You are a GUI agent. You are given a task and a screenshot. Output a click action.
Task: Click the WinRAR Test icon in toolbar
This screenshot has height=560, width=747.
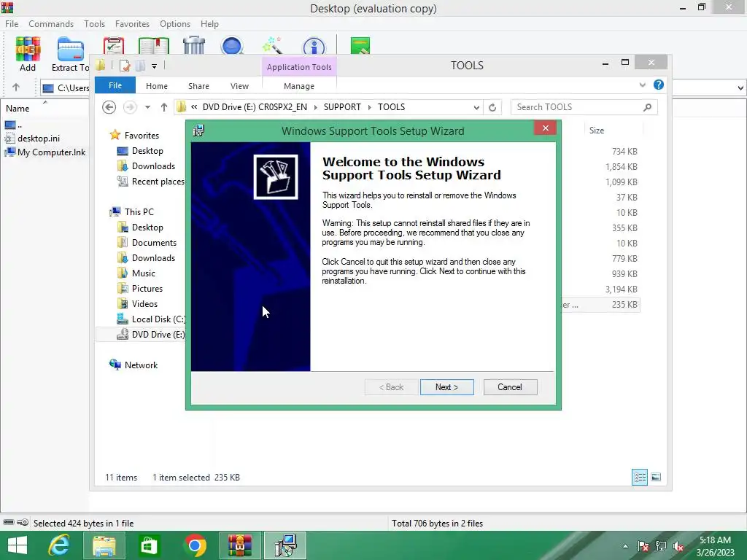click(114, 46)
